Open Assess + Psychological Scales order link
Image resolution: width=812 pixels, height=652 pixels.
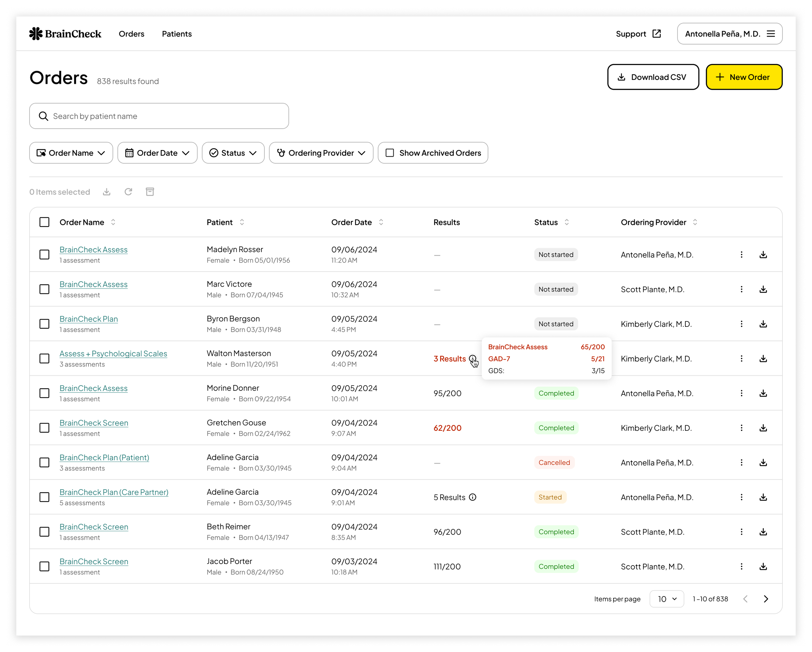[113, 354]
